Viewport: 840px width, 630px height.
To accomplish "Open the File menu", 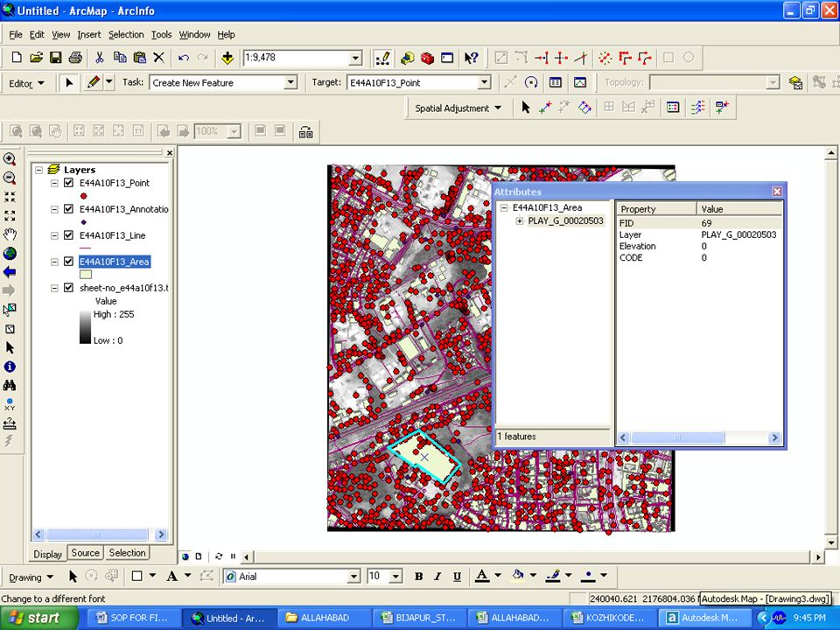I will pos(16,35).
